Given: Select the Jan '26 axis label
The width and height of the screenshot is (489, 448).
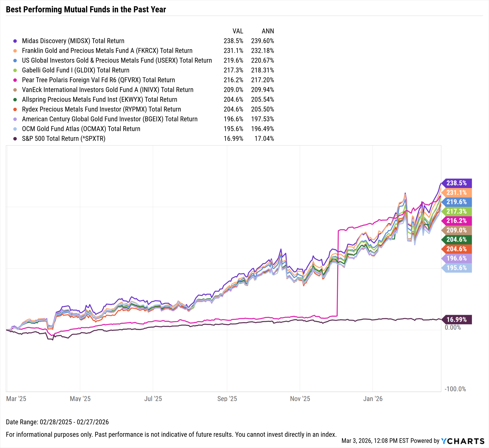Looking at the screenshot, I should click(373, 399).
